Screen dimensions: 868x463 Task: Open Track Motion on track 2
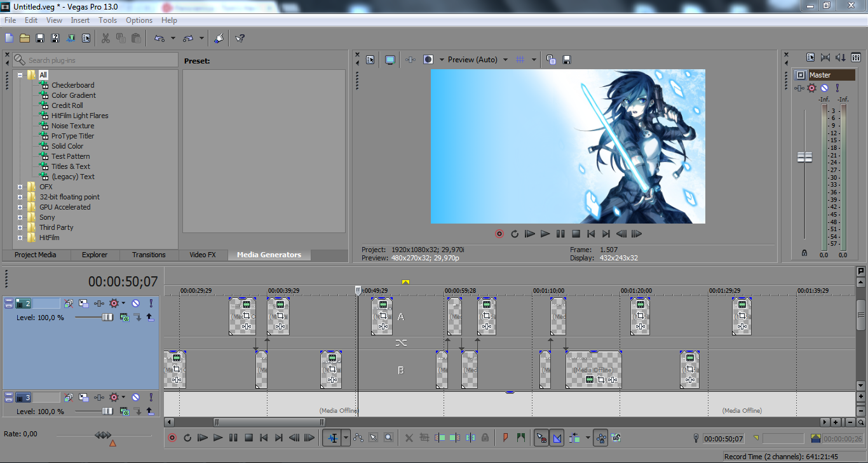[x=84, y=304]
